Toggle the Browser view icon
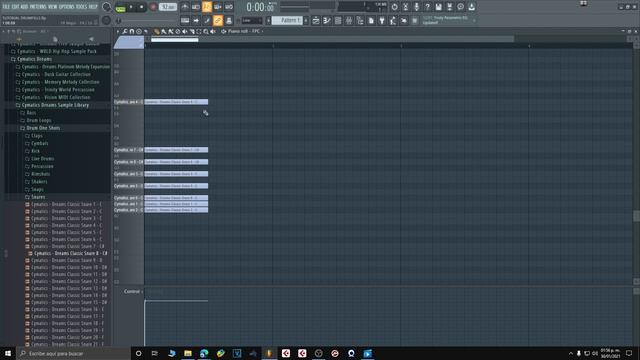 [360, 20]
